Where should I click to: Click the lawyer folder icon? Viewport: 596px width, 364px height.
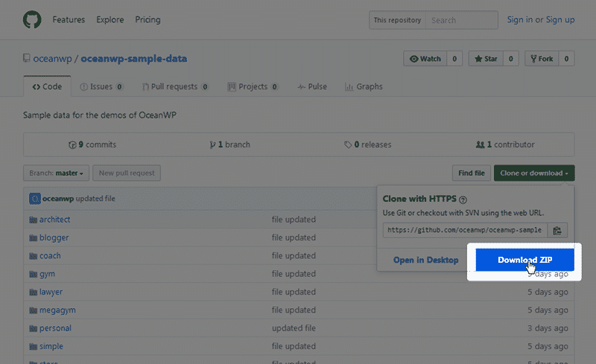click(33, 293)
